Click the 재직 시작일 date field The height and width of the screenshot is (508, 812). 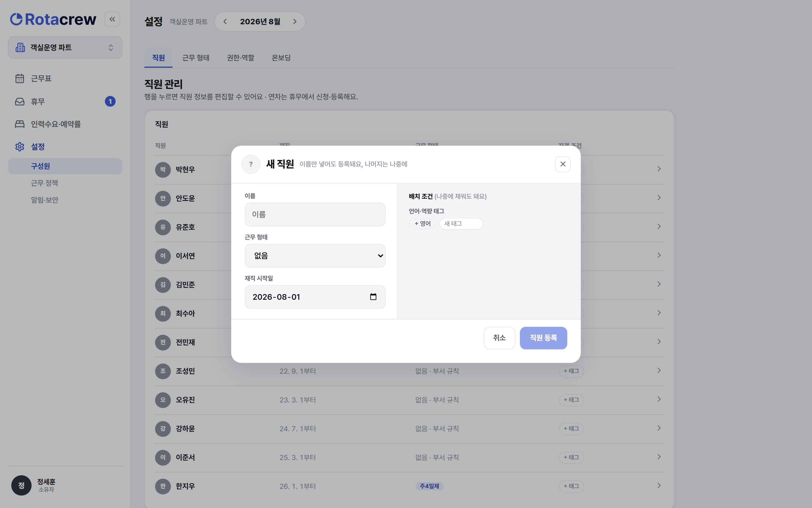(315, 297)
